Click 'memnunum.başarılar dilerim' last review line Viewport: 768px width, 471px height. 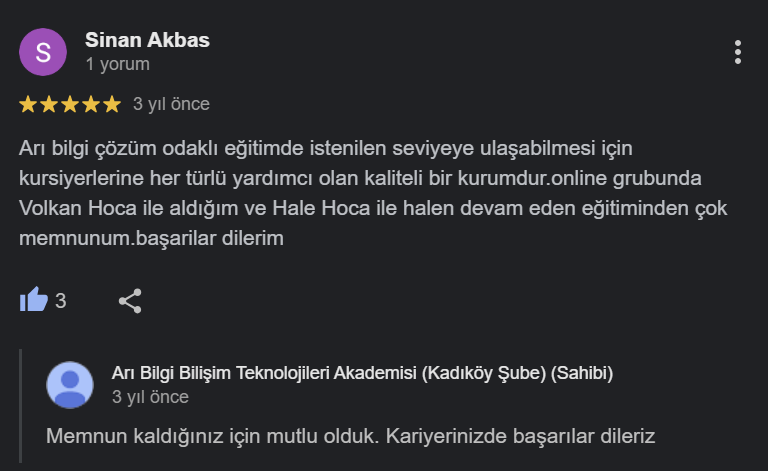[x=152, y=240]
